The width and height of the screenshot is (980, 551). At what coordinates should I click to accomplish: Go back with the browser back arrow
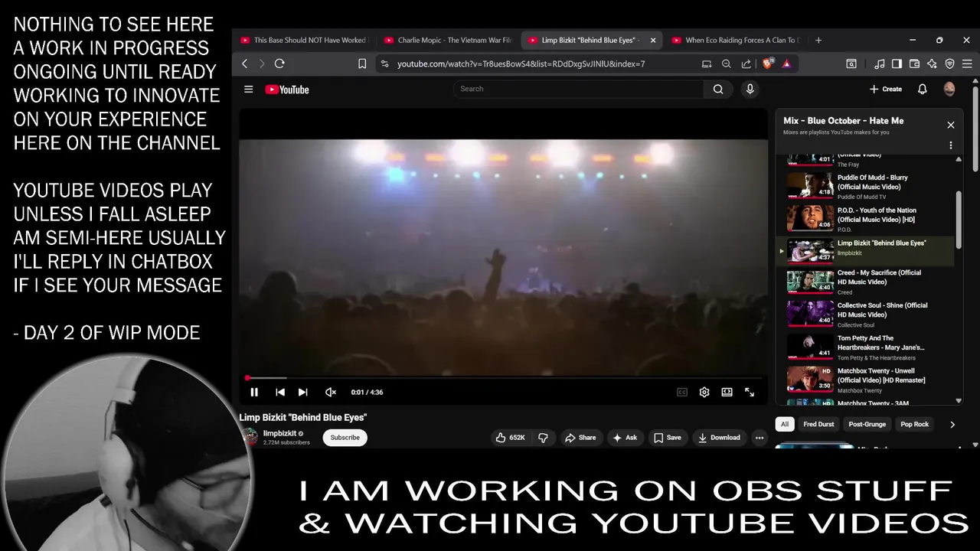[245, 64]
